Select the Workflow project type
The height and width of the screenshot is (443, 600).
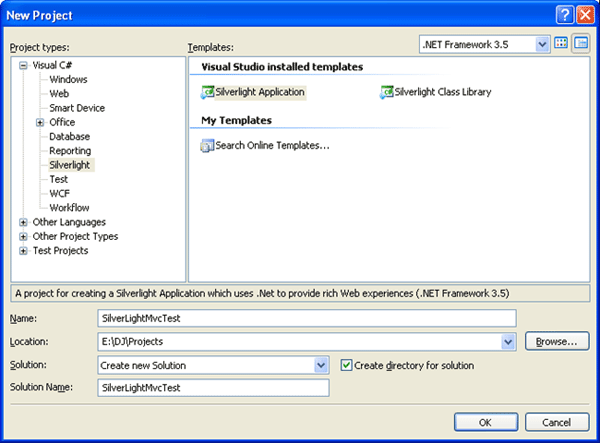69,208
